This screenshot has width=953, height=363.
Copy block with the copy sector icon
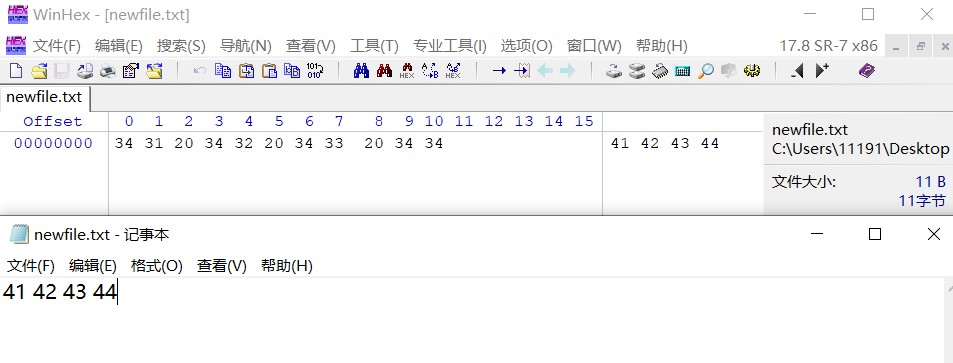point(223,71)
